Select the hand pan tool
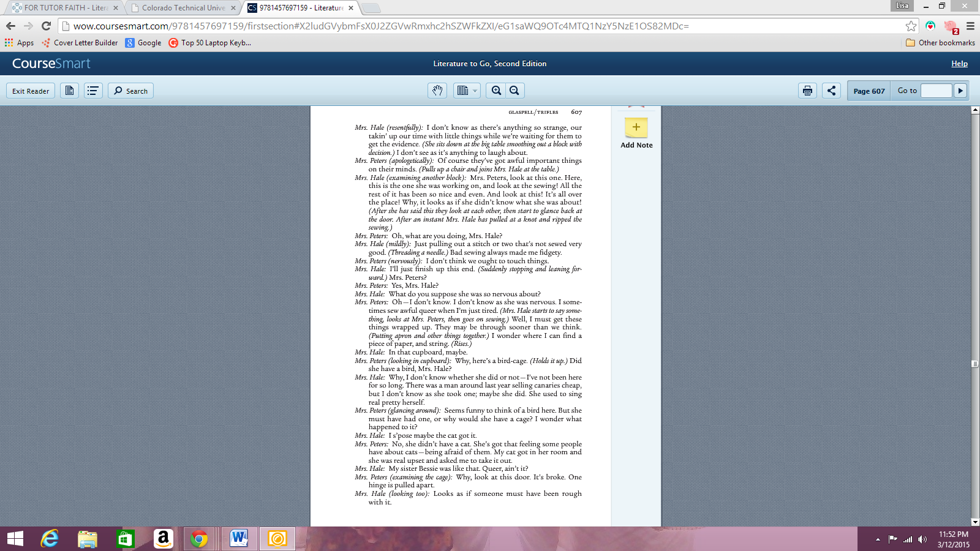Viewport: 980px width, 551px height. point(437,91)
